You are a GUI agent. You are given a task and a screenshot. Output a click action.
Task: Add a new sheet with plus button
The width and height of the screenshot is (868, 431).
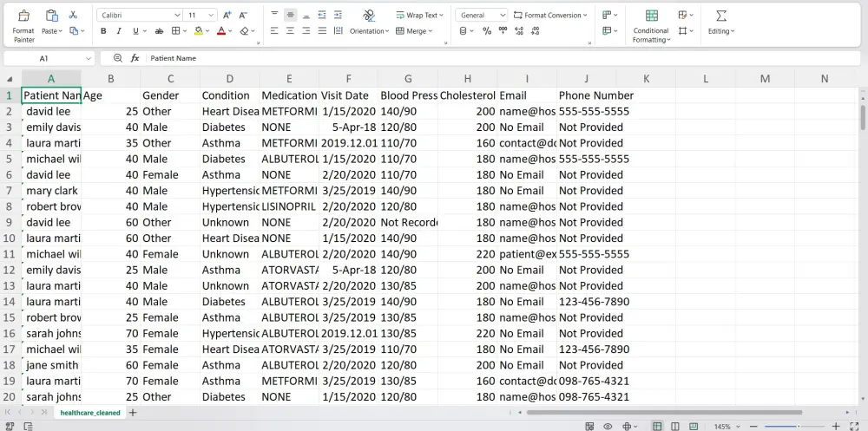(133, 413)
